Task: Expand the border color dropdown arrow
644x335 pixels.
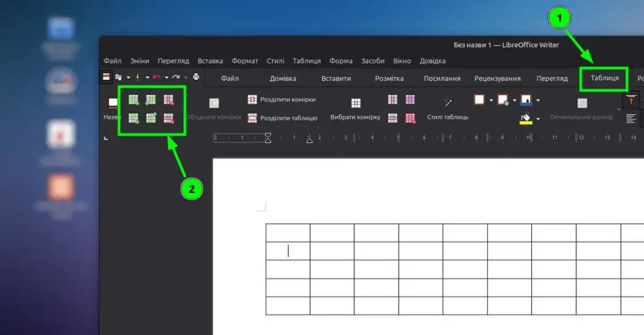Action: 538,100
